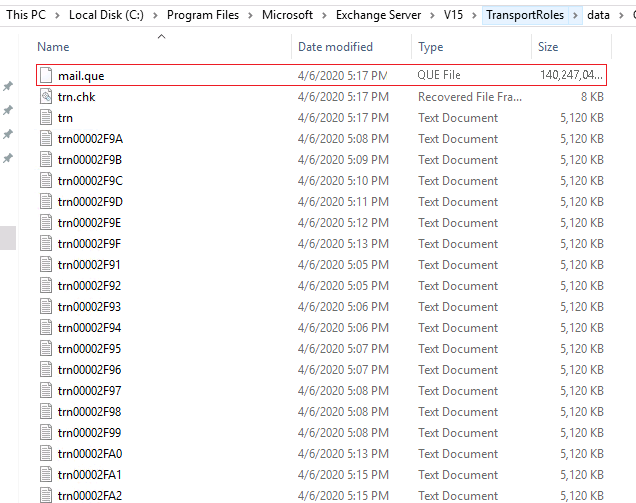Select the trn.chk file name
Image resolution: width=636 pixels, height=503 pixels.
76,97
